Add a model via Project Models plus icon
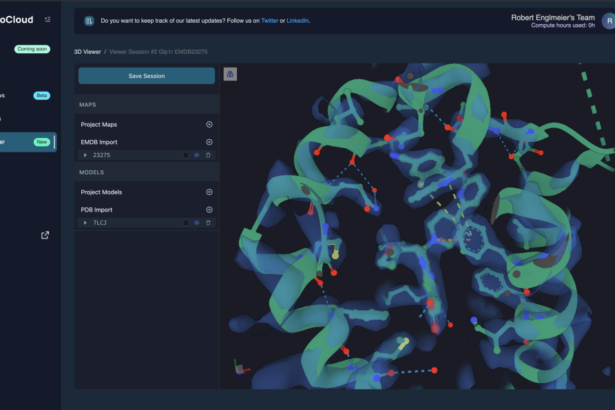The width and height of the screenshot is (615, 410). (209, 192)
